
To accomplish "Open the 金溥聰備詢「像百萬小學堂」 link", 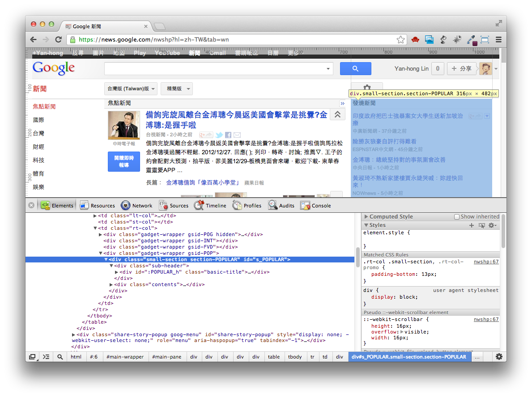I will click(x=203, y=183).
